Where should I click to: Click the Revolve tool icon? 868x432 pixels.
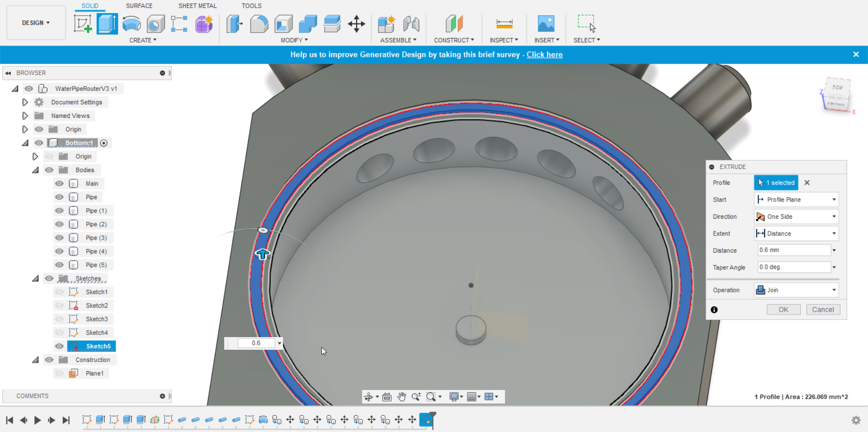(x=132, y=23)
